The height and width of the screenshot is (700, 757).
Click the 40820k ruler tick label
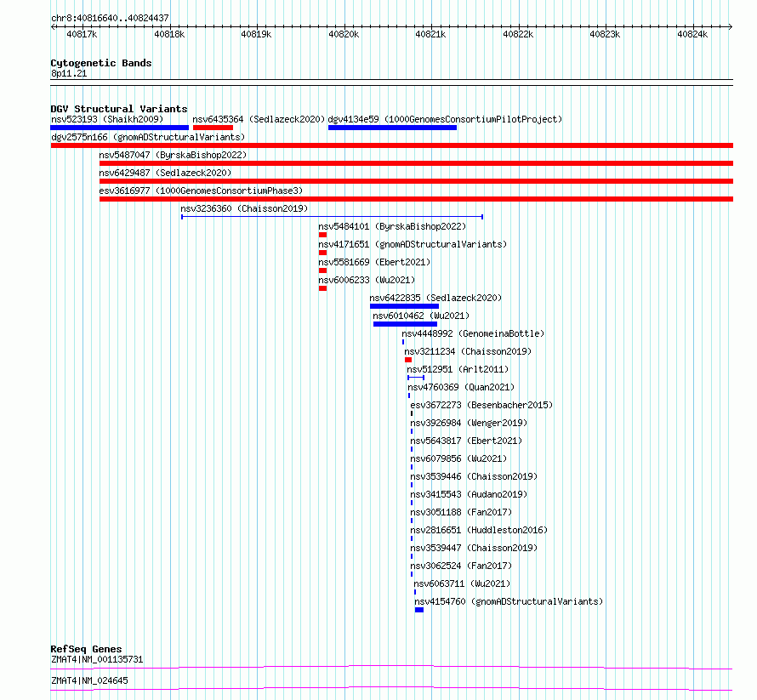(x=344, y=34)
